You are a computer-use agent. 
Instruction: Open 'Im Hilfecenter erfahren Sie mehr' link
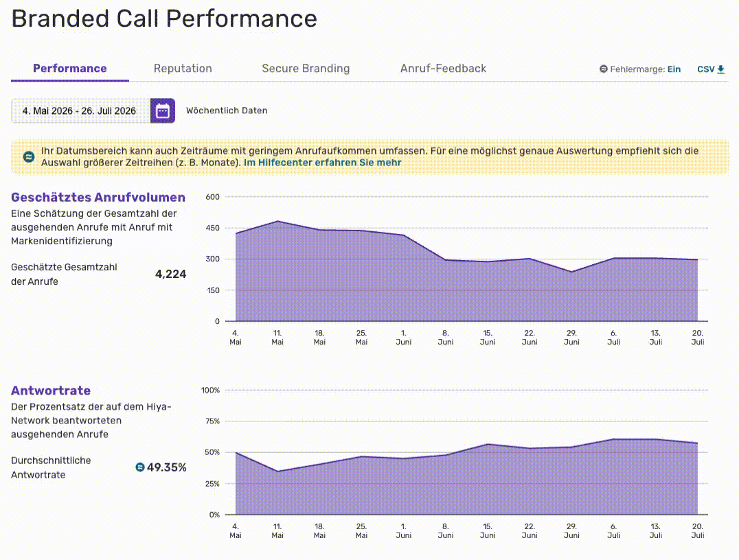322,163
